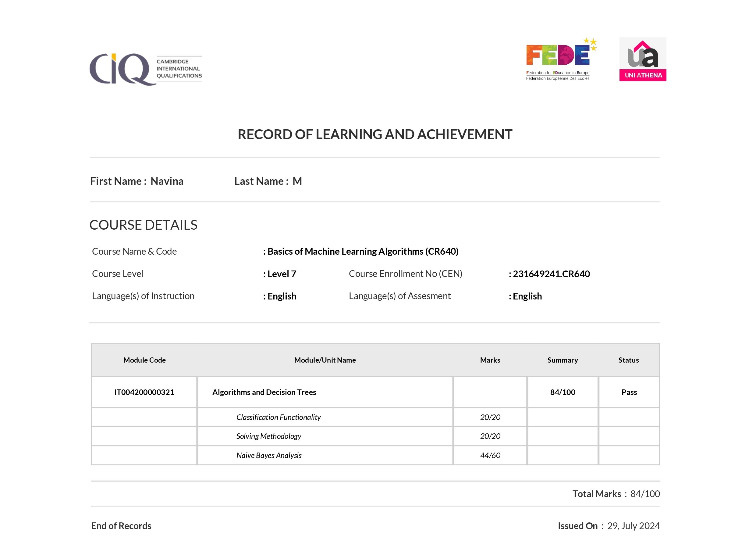Screen dimensions: 756x541
Task: Select module code IT004200000321
Action: [144, 392]
